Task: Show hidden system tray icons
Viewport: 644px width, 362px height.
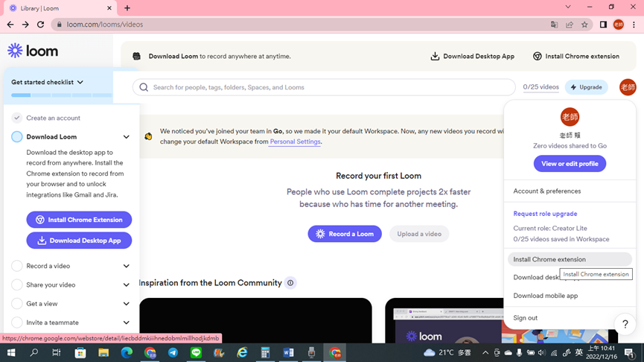Action: point(485,352)
